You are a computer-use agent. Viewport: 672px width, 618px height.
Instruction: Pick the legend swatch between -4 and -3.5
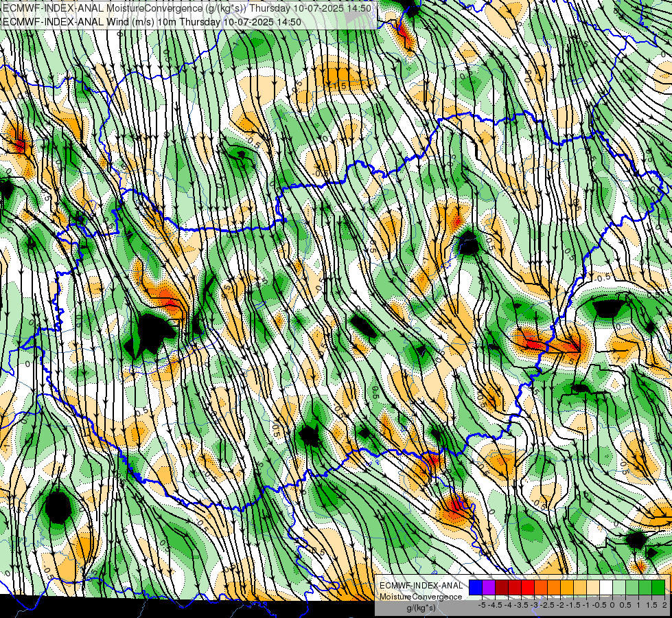pos(515,587)
